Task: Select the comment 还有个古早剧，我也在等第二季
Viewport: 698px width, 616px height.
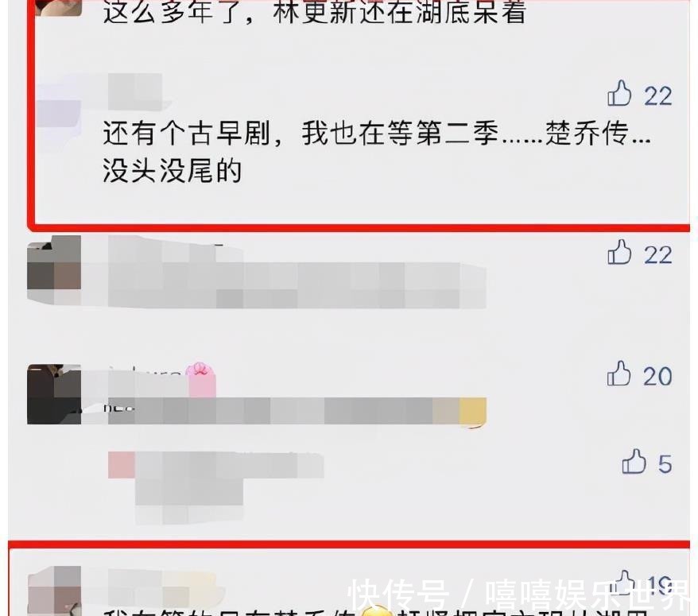Action: coord(376,151)
